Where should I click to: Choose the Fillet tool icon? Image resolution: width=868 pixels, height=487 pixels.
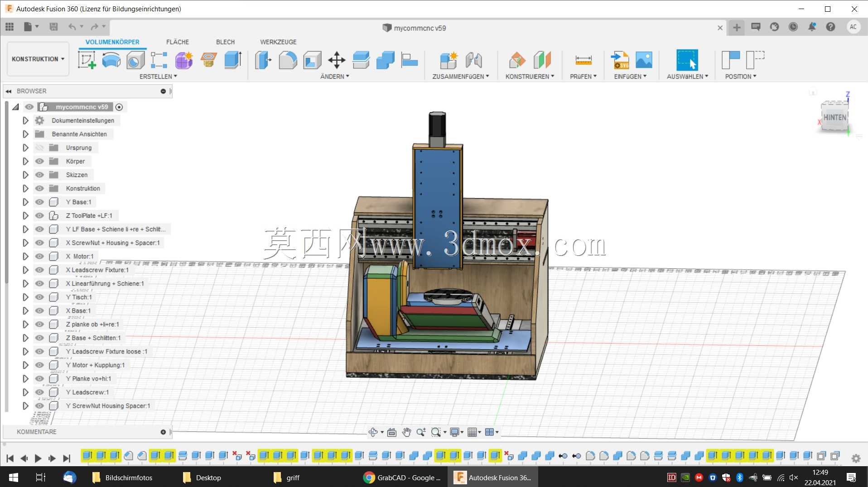point(288,60)
